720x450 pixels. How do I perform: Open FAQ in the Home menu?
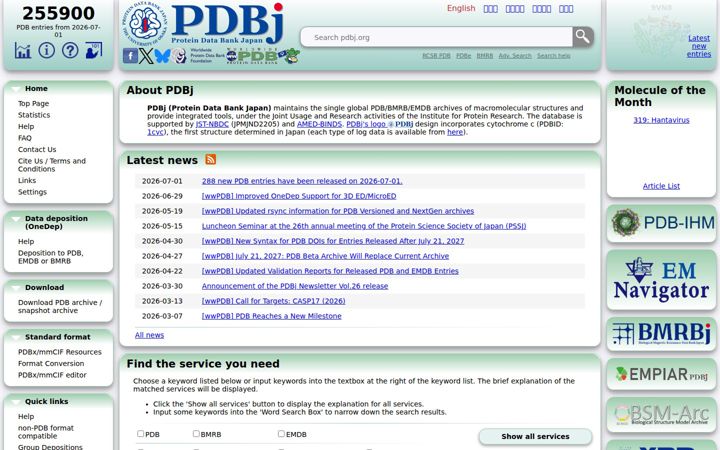pos(25,138)
